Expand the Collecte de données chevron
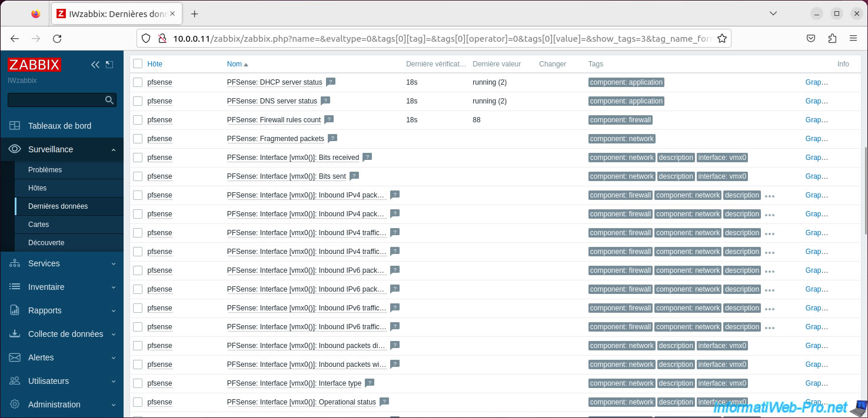 click(x=114, y=335)
